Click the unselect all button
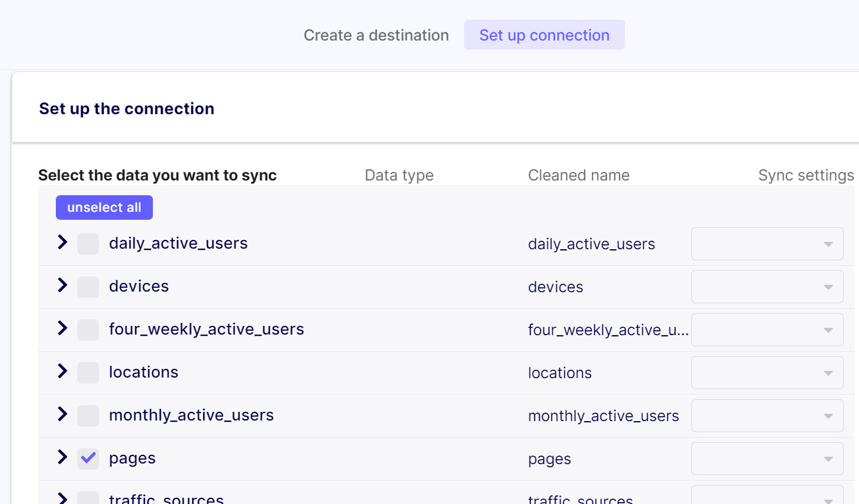The width and height of the screenshot is (859, 504). click(x=104, y=207)
